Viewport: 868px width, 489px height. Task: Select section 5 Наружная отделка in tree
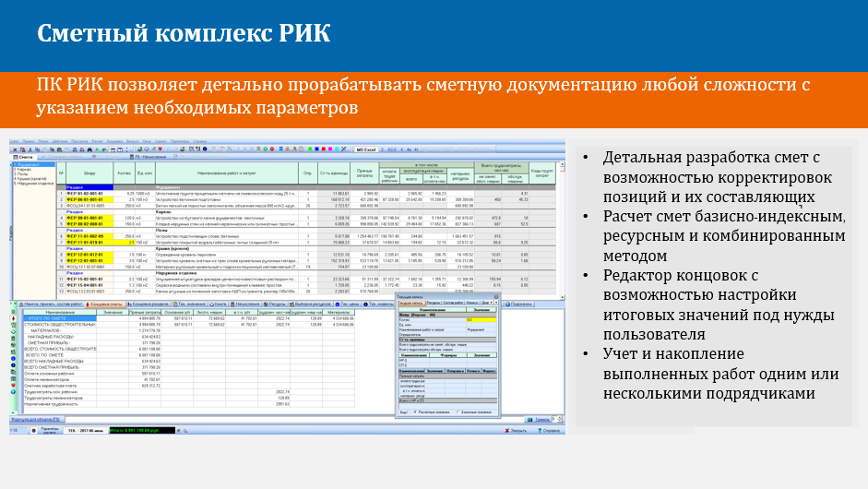point(33,184)
